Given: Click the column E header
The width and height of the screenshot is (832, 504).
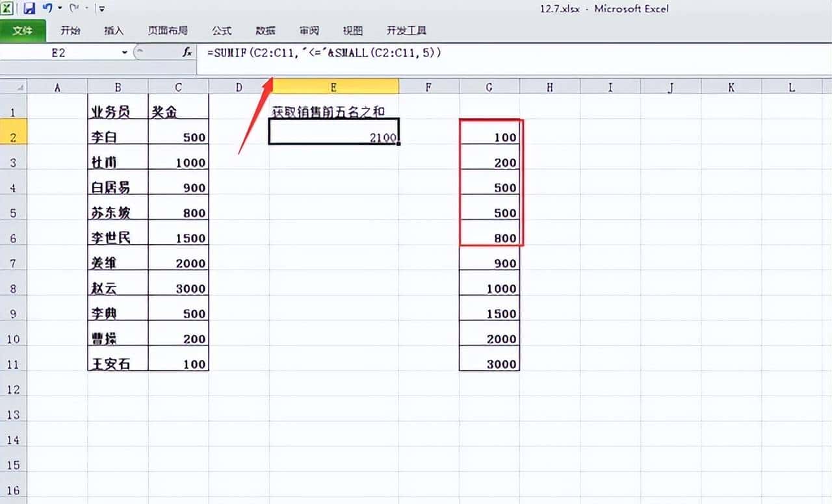Looking at the screenshot, I should click(333, 86).
